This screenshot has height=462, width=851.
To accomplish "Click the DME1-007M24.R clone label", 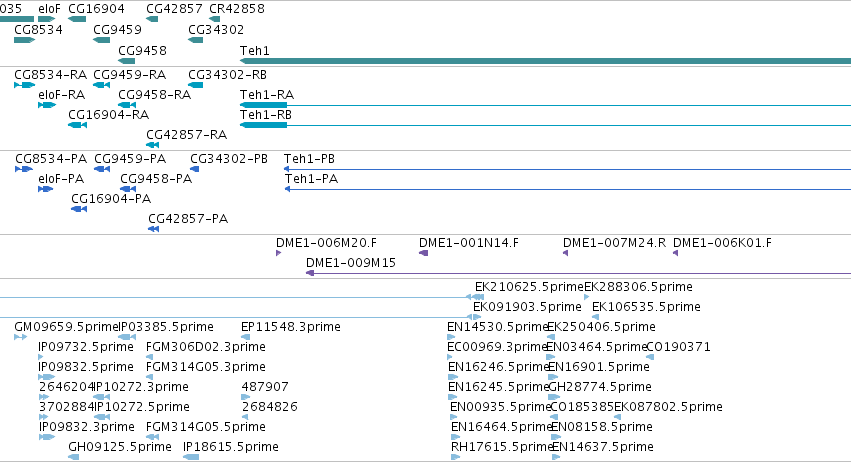I will 614,243.
